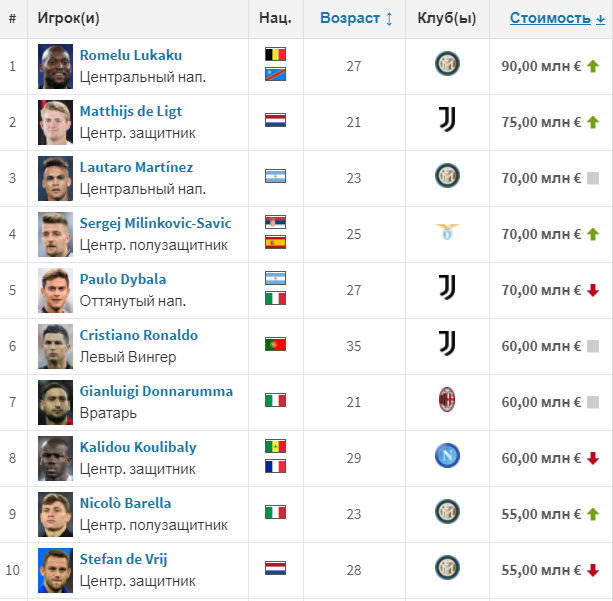Click Napoli club logo in Koulibaly row

click(x=447, y=457)
